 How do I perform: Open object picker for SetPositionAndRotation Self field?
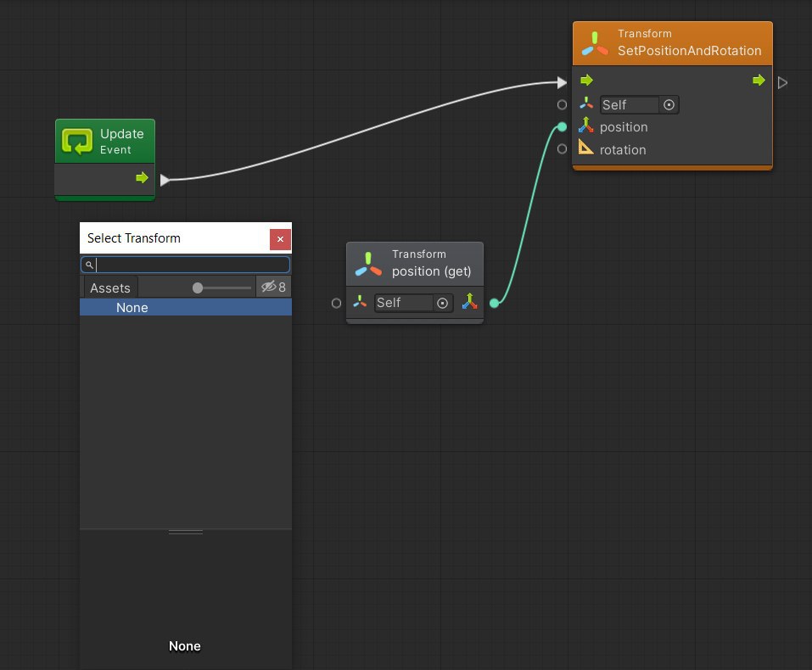669,105
